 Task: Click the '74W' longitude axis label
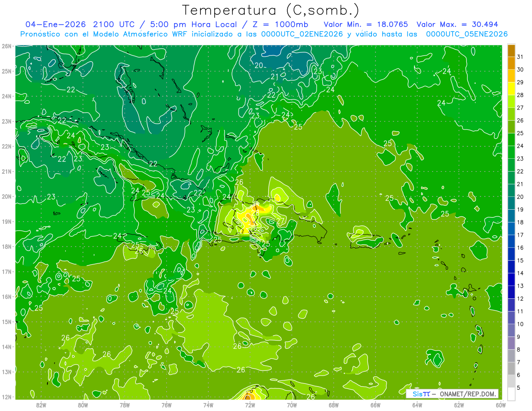[x=208, y=404]
